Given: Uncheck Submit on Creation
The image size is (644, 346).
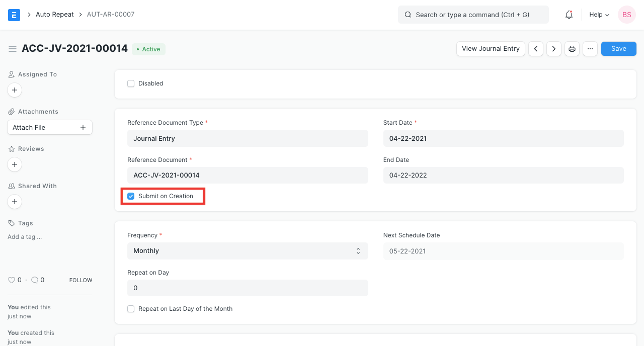Looking at the screenshot, I should pos(131,196).
